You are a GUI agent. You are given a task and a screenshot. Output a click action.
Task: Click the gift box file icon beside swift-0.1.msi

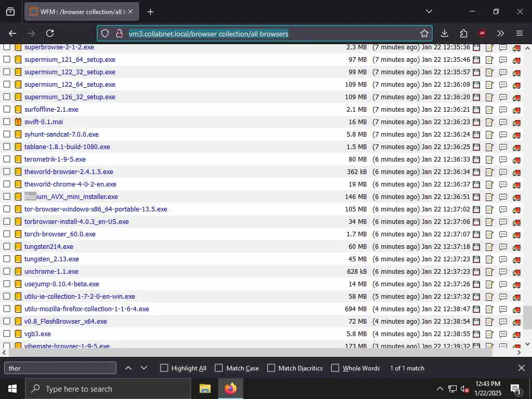[x=18, y=122]
